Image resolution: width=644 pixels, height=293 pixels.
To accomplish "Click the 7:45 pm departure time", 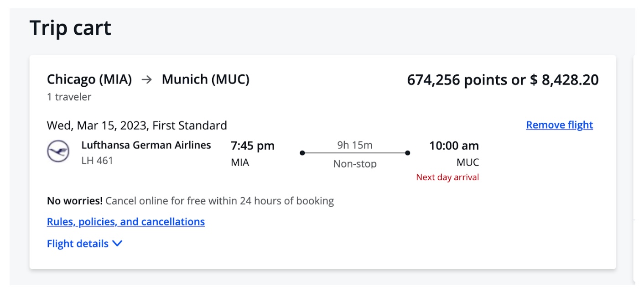I will (x=253, y=146).
